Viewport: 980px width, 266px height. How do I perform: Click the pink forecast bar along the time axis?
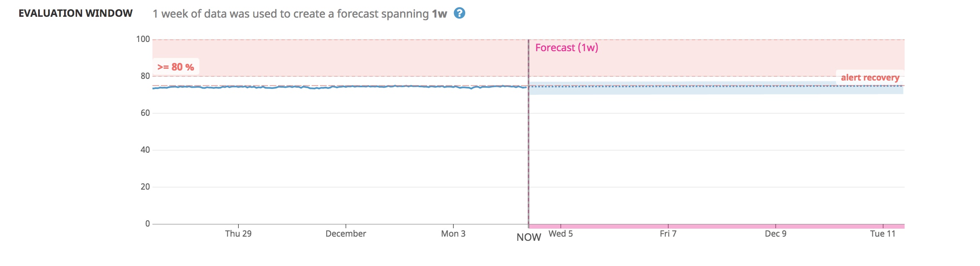coord(716,227)
